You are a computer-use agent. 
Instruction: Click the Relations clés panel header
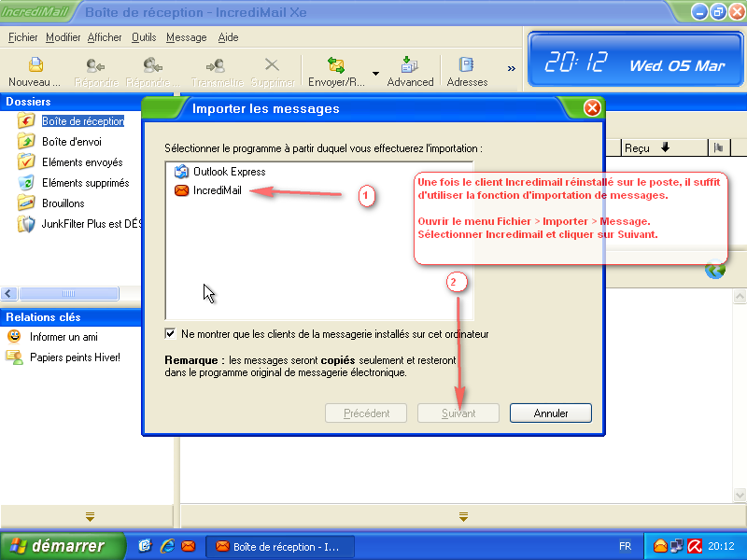(x=72, y=317)
